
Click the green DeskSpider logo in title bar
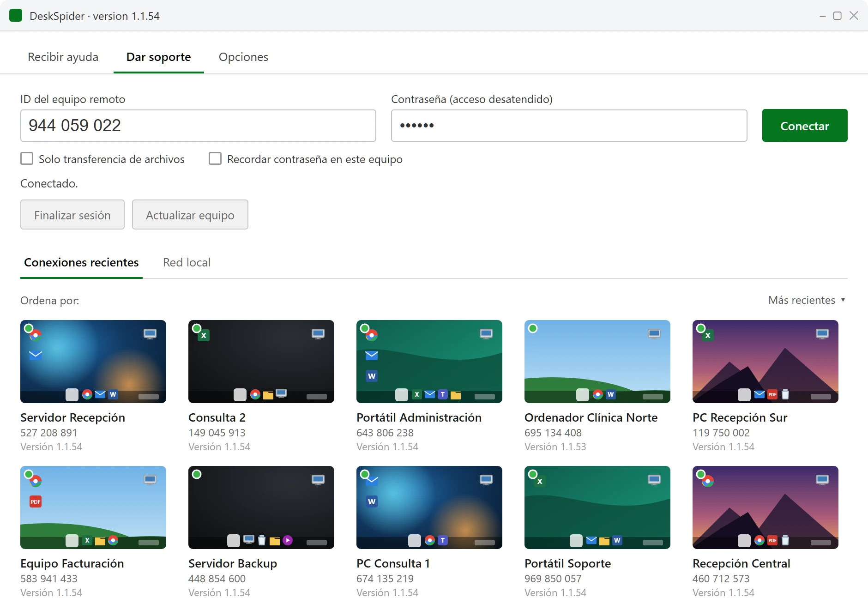(x=16, y=16)
